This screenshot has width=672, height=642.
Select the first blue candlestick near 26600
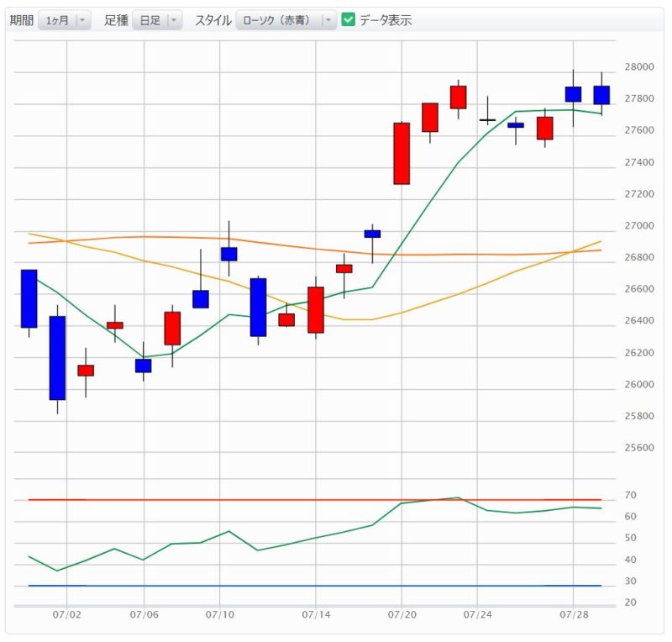pos(29,299)
